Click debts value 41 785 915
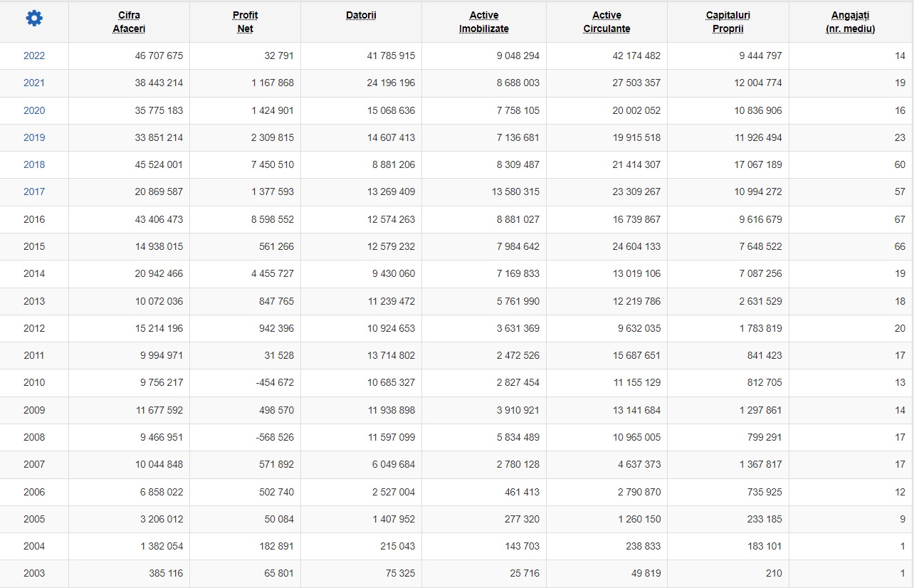 [x=392, y=56]
